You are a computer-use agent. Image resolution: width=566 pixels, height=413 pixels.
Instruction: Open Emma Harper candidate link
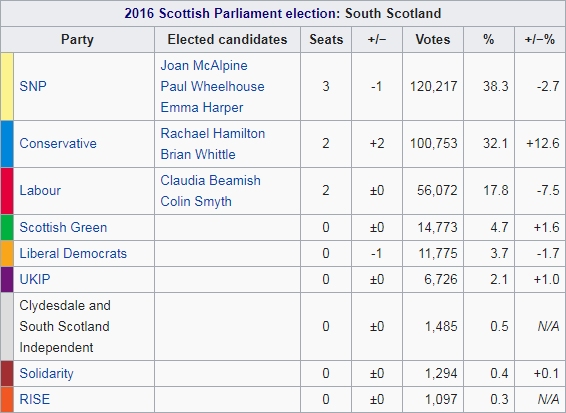(202, 107)
